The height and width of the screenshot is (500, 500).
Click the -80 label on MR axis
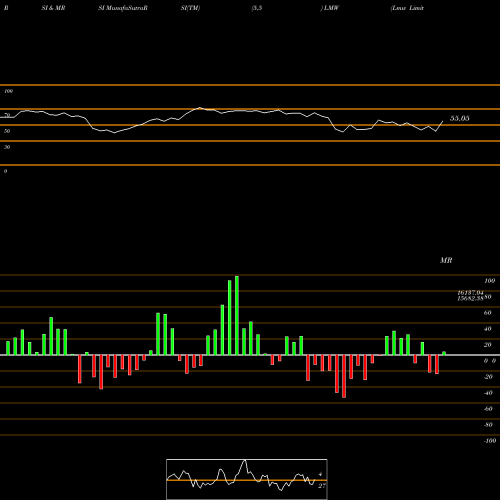coord(488,425)
